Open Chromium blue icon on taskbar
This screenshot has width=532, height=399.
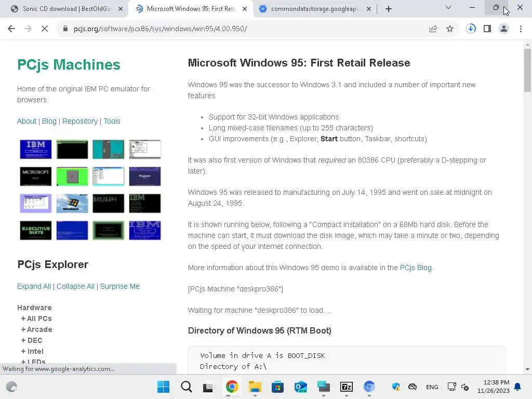369,387
